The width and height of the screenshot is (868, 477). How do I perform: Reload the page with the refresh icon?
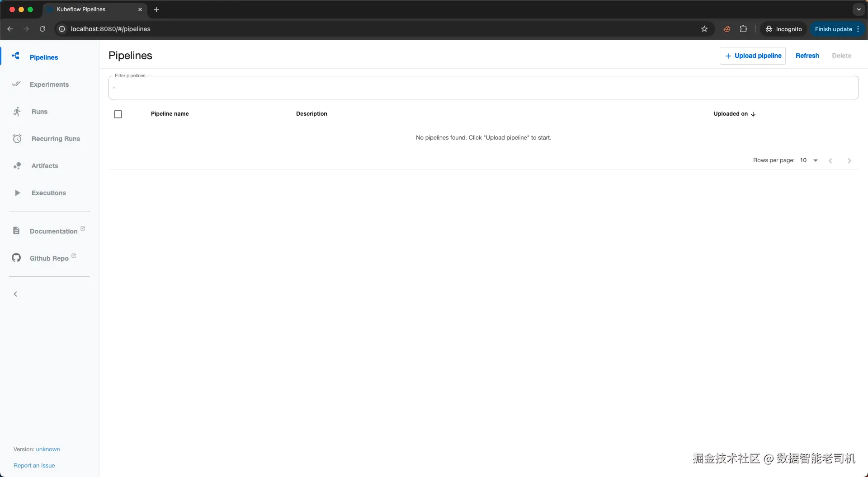point(42,29)
